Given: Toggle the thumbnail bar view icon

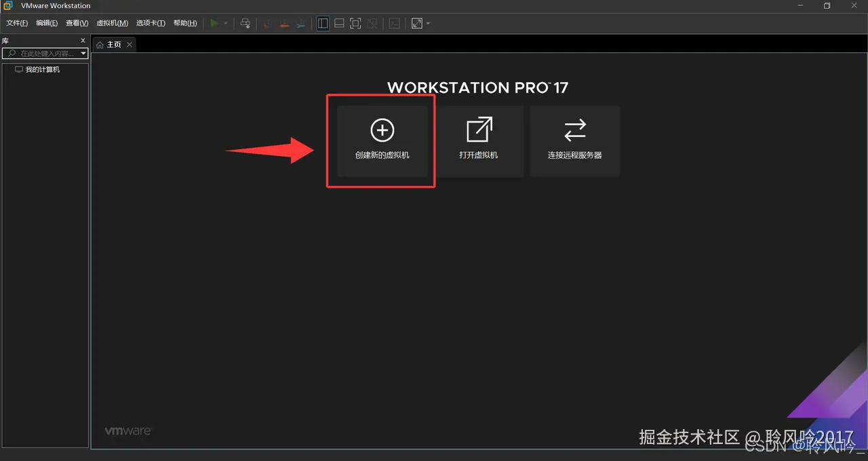Looking at the screenshot, I should point(339,23).
